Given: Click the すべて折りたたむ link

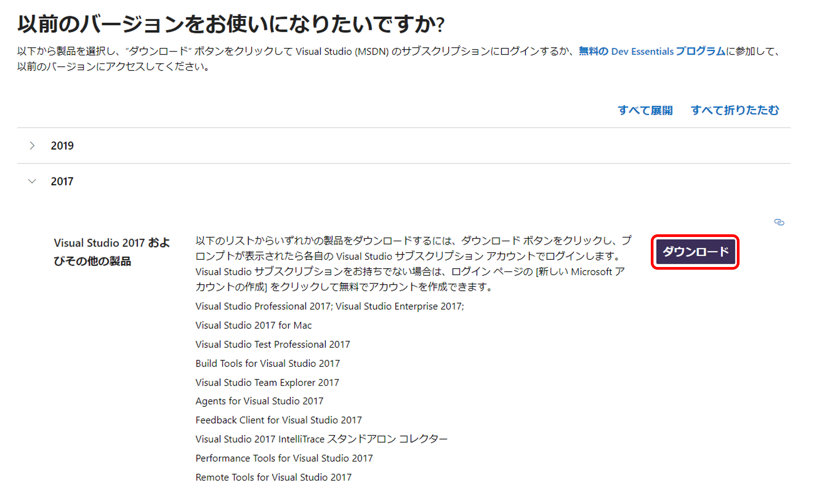Looking at the screenshot, I should [x=735, y=110].
